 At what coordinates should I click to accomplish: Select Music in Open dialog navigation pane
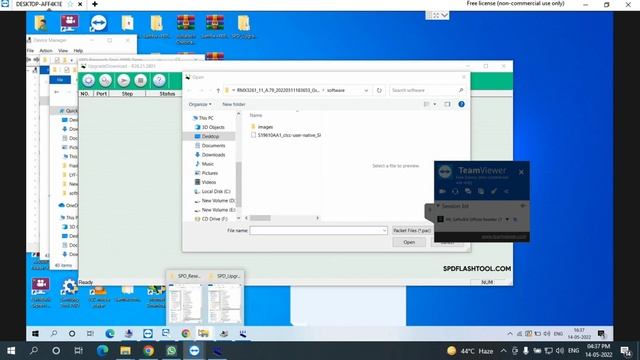pos(207,164)
